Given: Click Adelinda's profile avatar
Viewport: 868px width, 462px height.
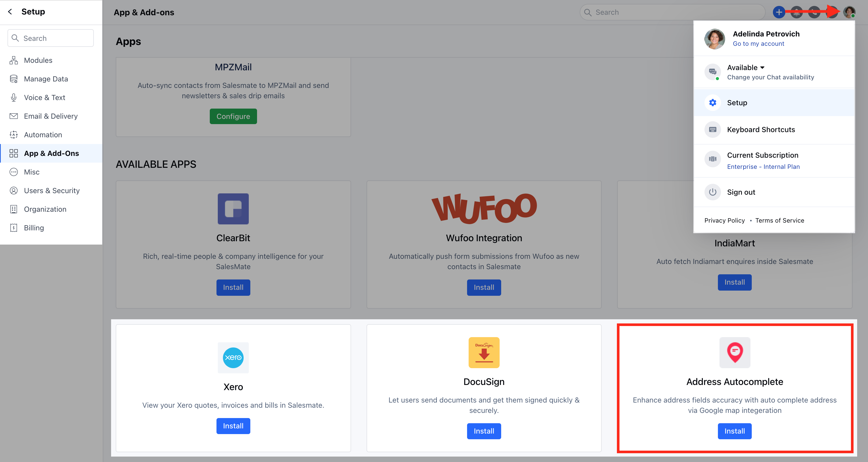Looking at the screenshot, I should pyautogui.click(x=849, y=12).
